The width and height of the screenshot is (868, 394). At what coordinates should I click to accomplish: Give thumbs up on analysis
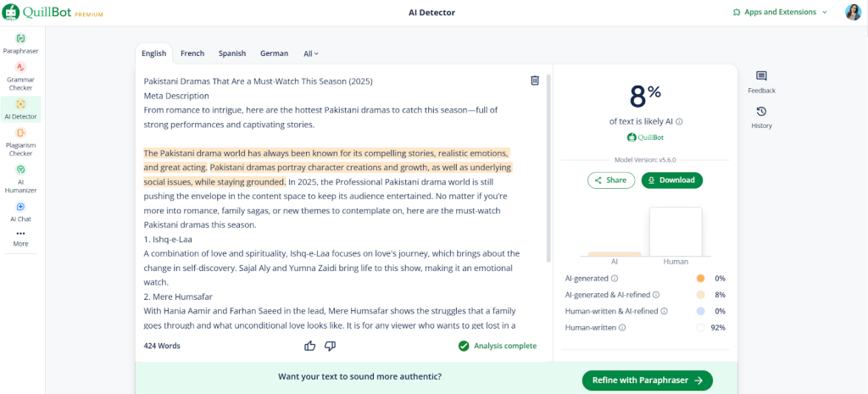(310, 346)
